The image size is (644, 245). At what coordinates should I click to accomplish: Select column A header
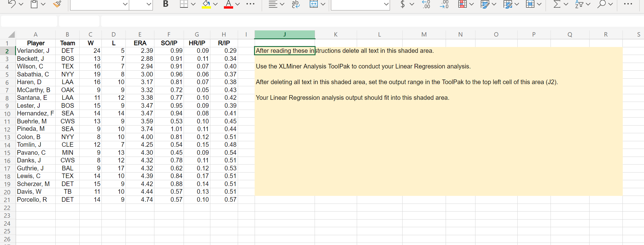point(36,34)
